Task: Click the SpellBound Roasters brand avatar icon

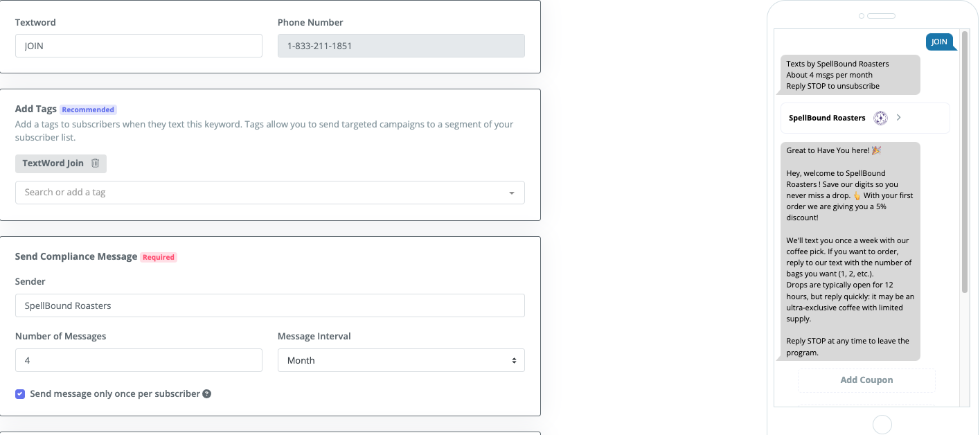Action: coord(880,118)
